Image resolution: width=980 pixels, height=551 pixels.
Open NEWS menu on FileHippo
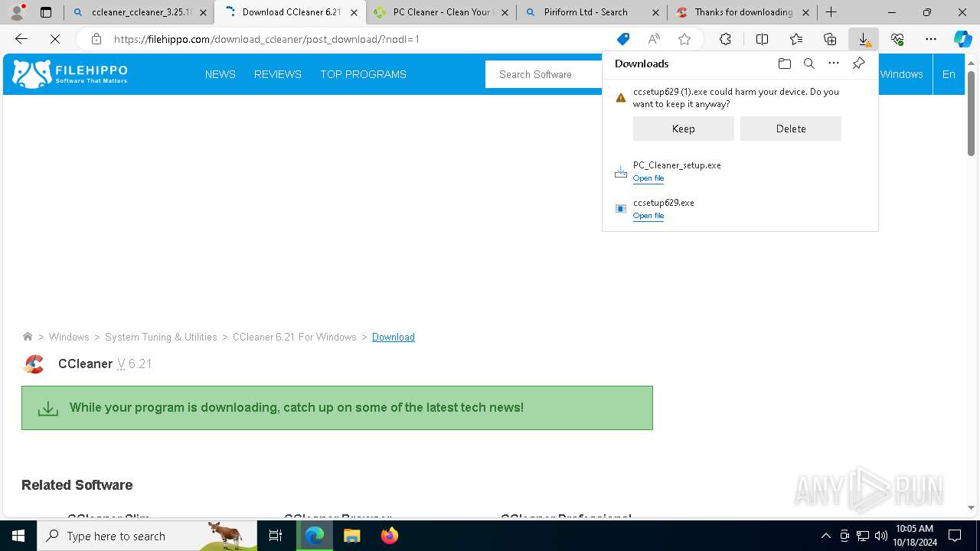[220, 74]
